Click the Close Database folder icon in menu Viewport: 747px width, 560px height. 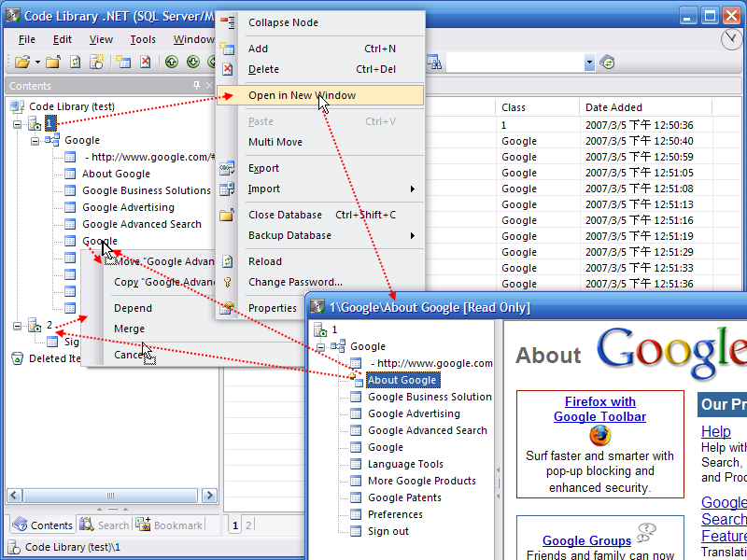click(x=227, y=215)
